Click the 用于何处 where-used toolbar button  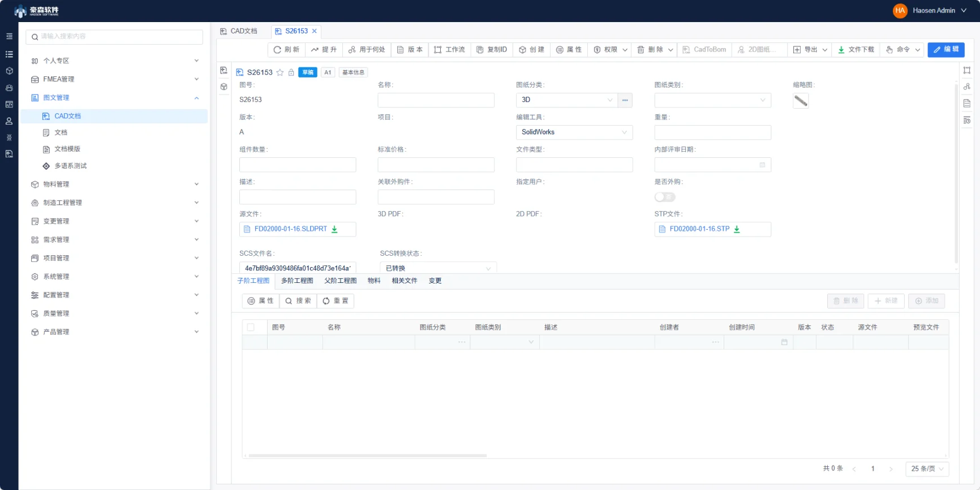(x=367, y=50)
